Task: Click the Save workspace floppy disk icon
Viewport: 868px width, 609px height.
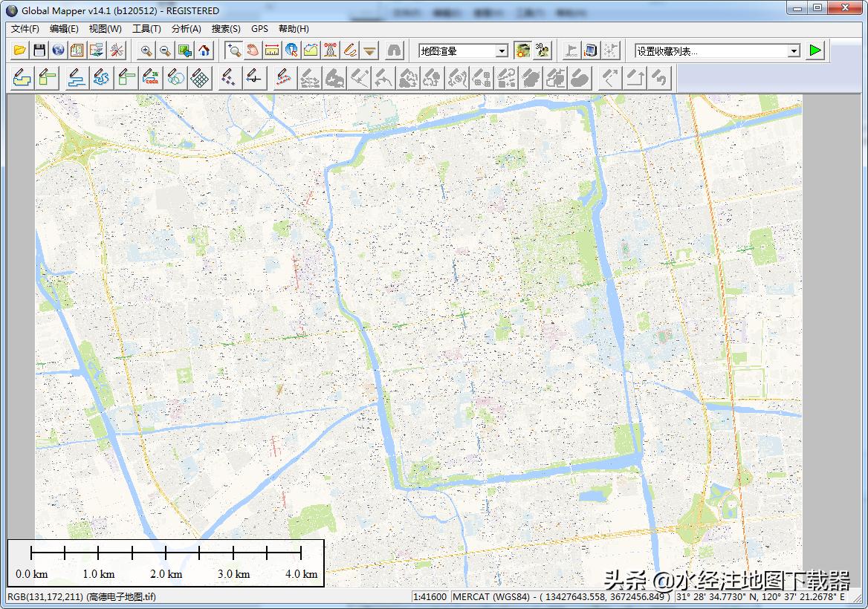Action: (39, 51)
